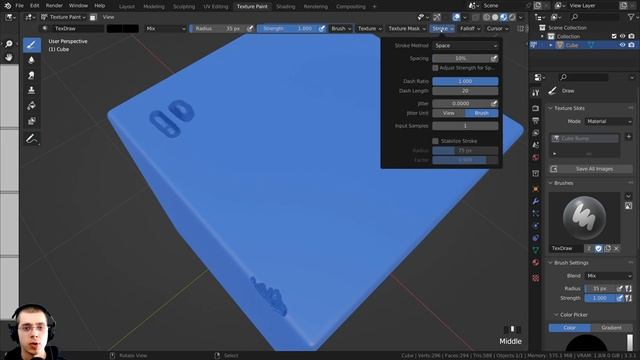
Task: Open Cursor popover
Action: pos(497,29)
